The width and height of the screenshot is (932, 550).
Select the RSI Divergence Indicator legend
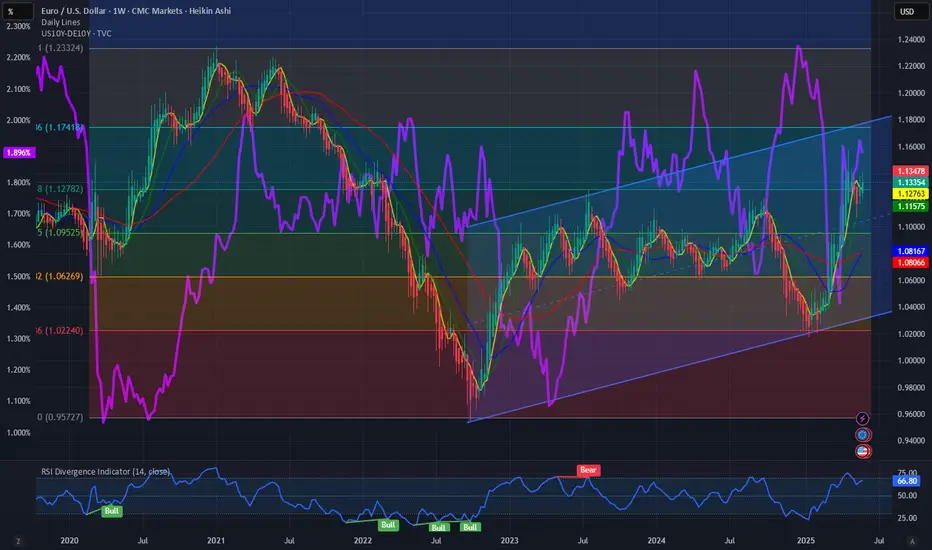(106, 472)
